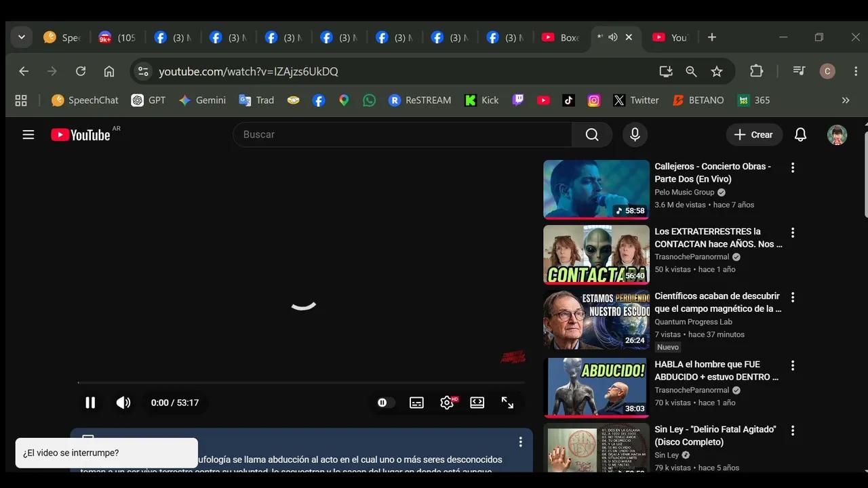
Task: Open options for Callejeros Concierto Obras video
Action: click(x=792, y=167)
